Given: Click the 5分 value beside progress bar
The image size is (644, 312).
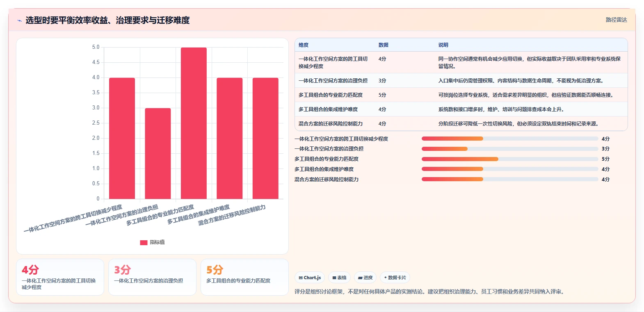Looking at the screenshot, I should tap(605, 159).
